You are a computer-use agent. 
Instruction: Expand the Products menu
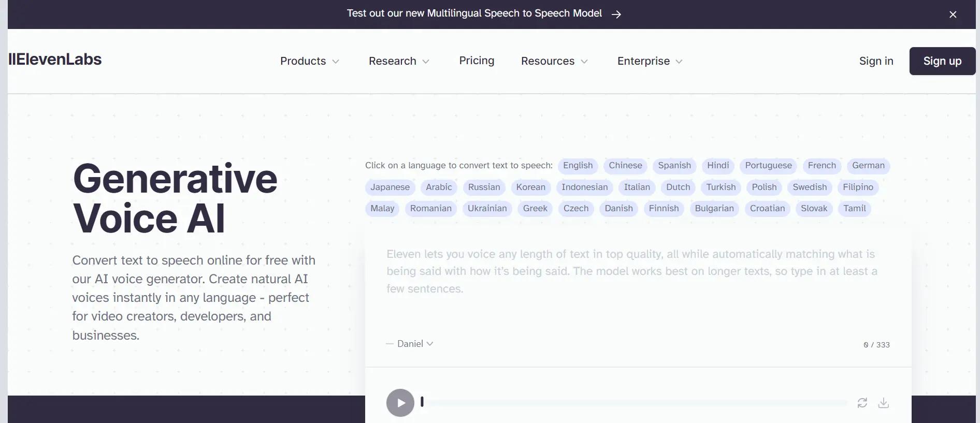(310, 61)
